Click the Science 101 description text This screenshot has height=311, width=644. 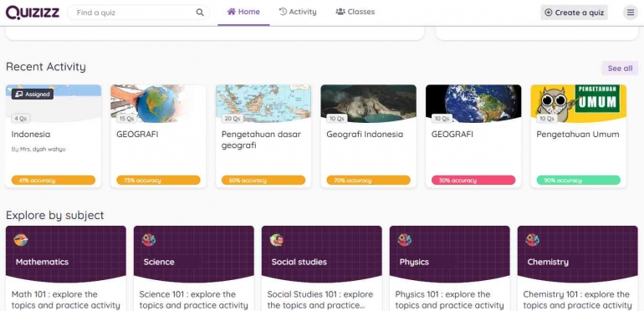[x=194, y=300]
